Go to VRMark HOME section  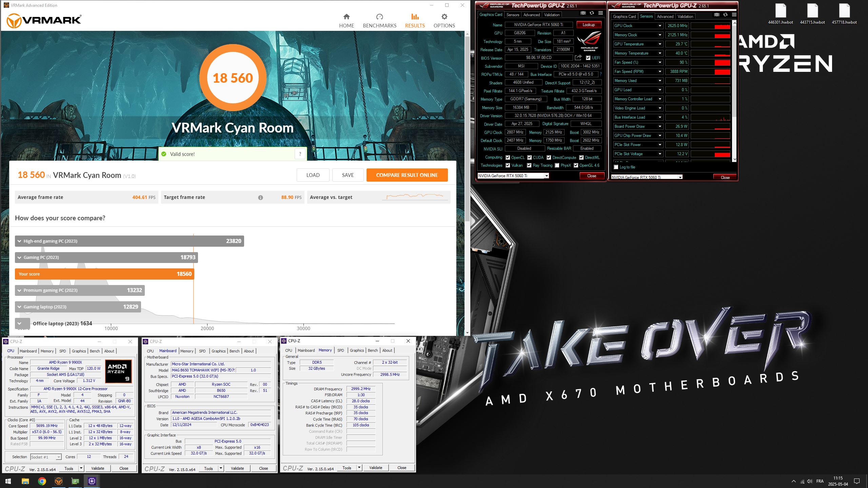coord(347,21)
